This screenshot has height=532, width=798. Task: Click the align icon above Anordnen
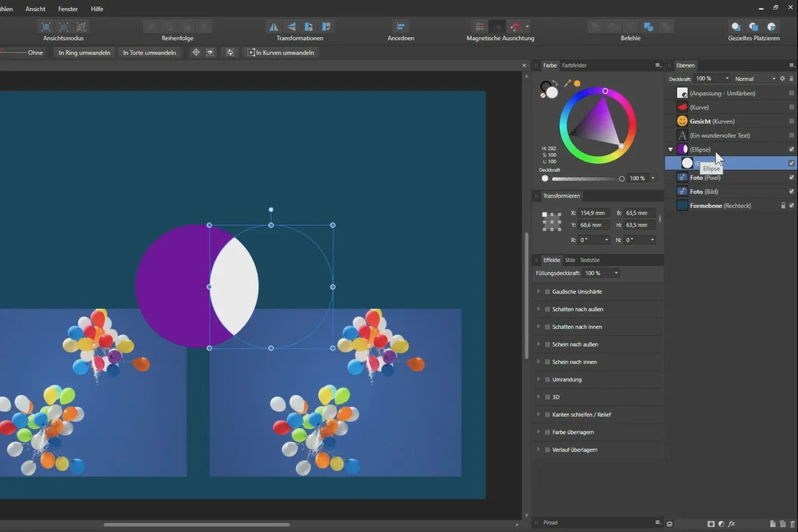(x=400, y=27)
